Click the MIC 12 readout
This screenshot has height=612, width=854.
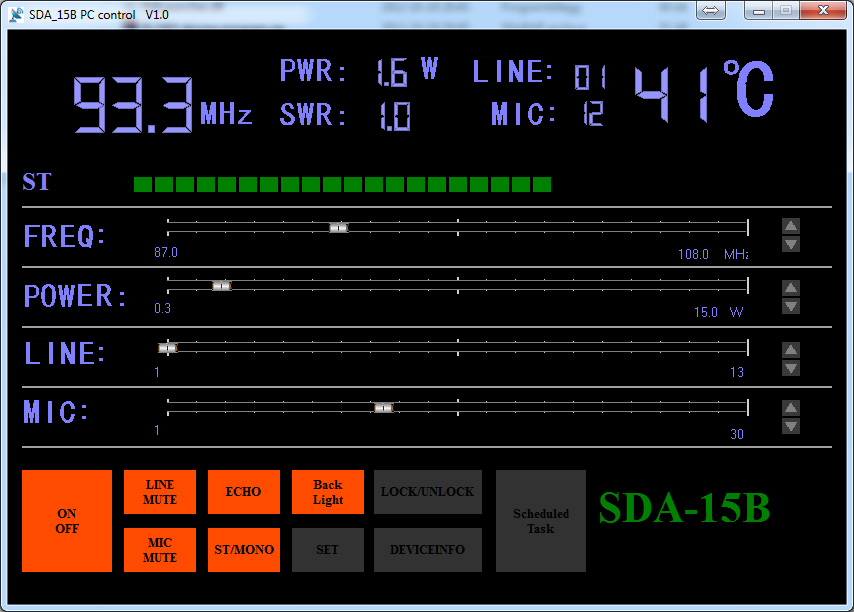[x=547, y=114]
